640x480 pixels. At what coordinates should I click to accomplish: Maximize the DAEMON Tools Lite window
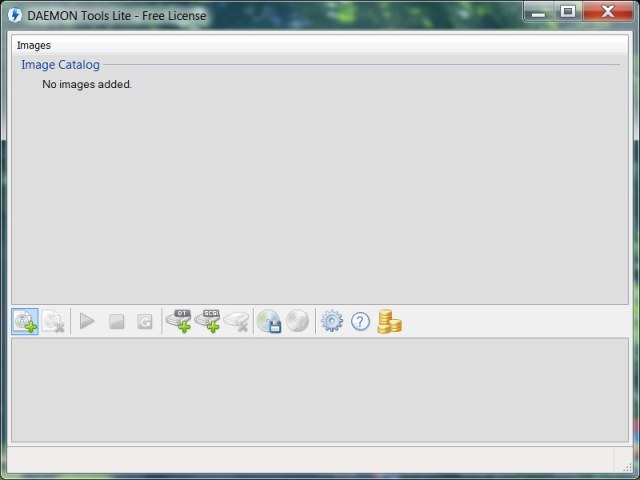(x=567, y=11)
